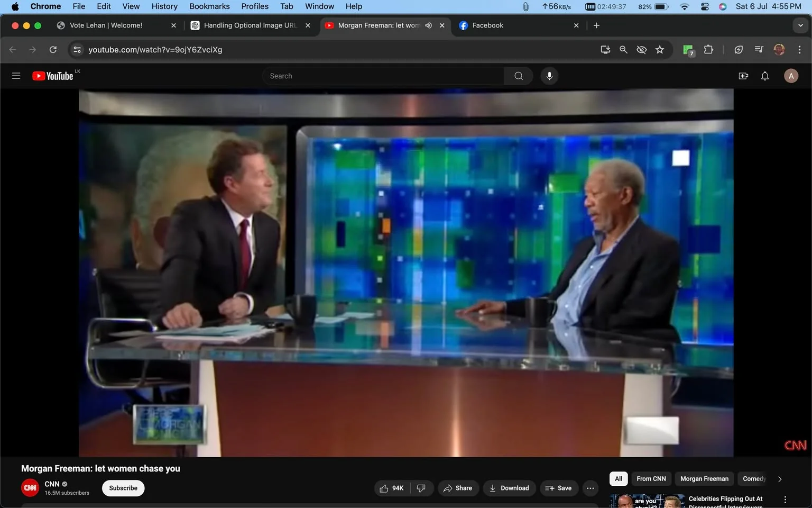The image size is (812, 508).
Task: Open the media control playlist icon
Action: coord(759,49)
